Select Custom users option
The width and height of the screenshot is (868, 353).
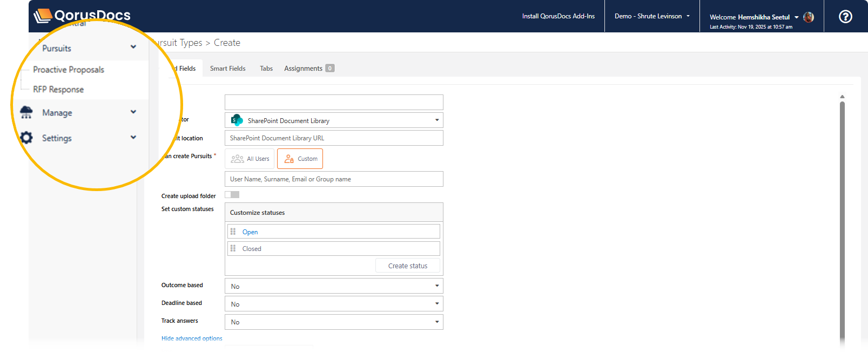[300, 159]
